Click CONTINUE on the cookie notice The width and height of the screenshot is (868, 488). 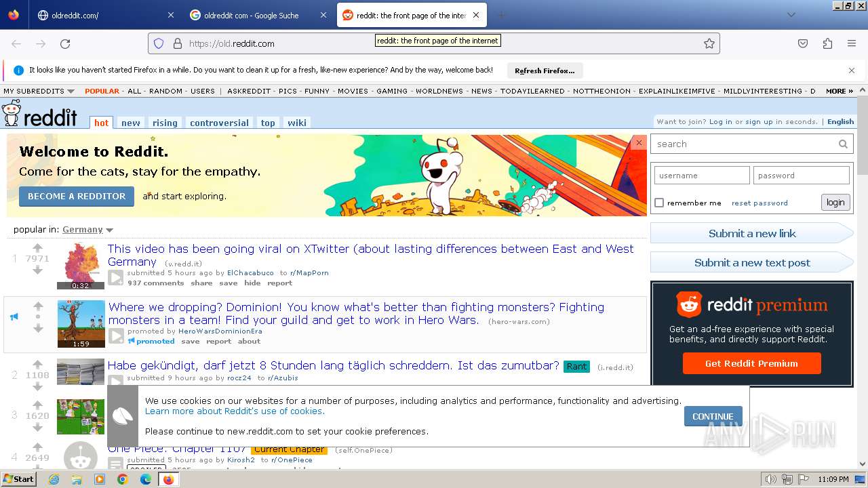tap(713, 416)
